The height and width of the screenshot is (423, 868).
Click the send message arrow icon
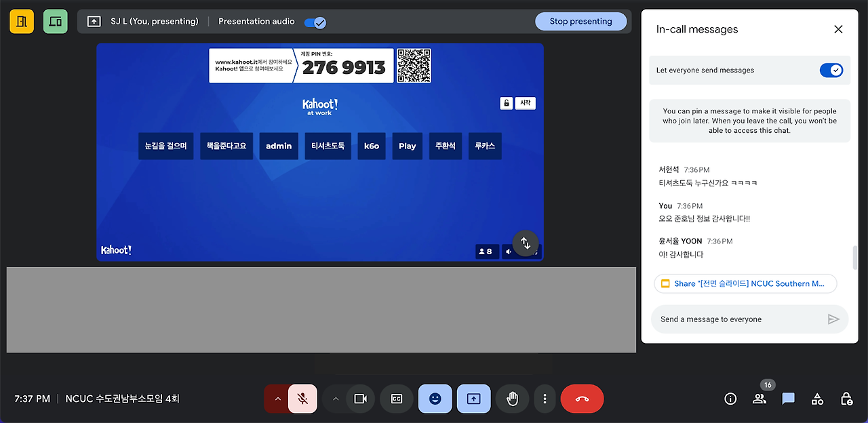coord(834,319)
